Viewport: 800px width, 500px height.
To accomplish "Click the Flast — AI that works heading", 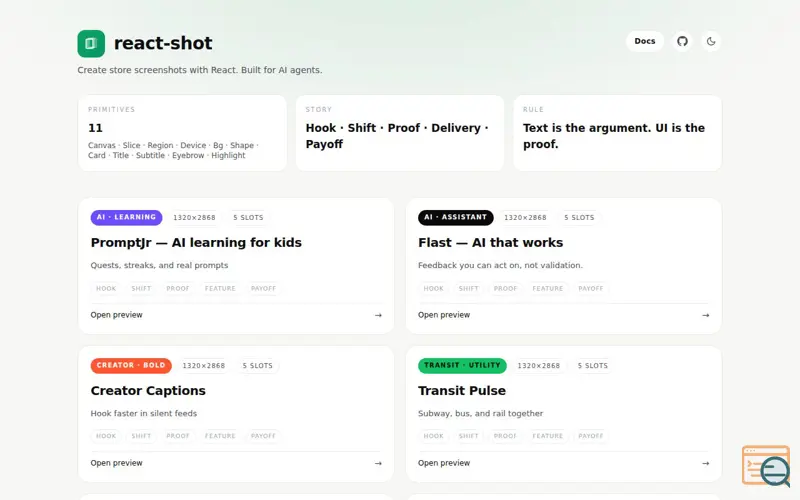I will [x=490, y=242].
